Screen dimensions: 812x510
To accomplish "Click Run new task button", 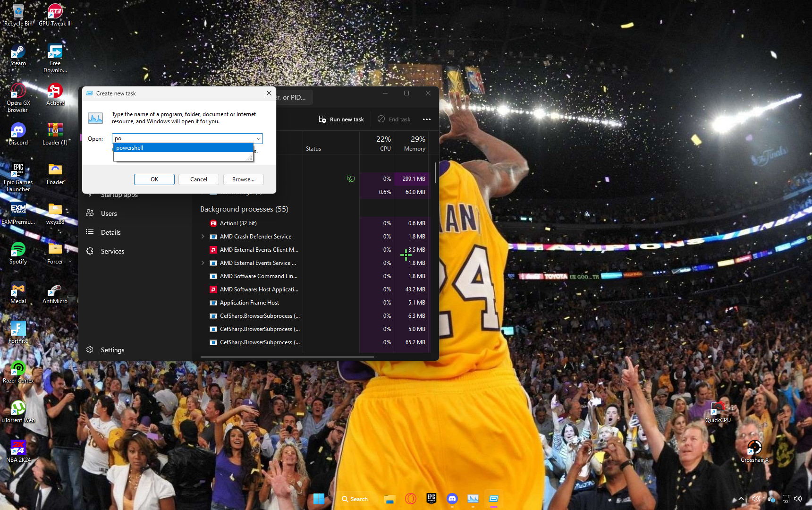I will (x=341, y=119).
